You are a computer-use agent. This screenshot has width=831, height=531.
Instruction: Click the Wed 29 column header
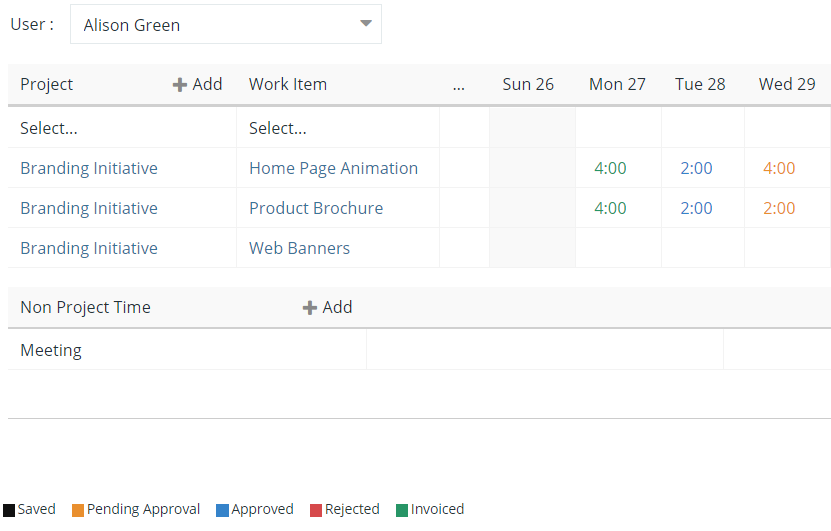tap(787, 84)
